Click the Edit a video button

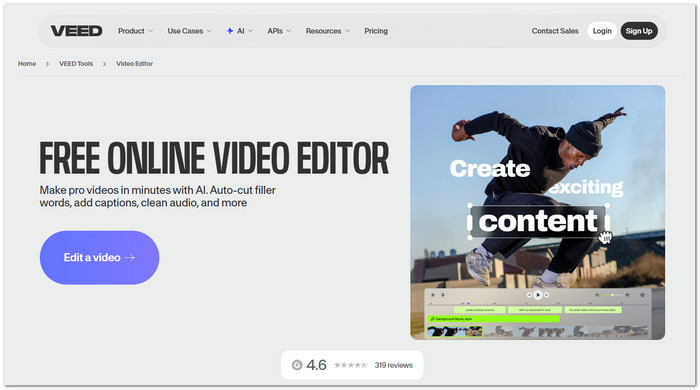coord(99,257)
